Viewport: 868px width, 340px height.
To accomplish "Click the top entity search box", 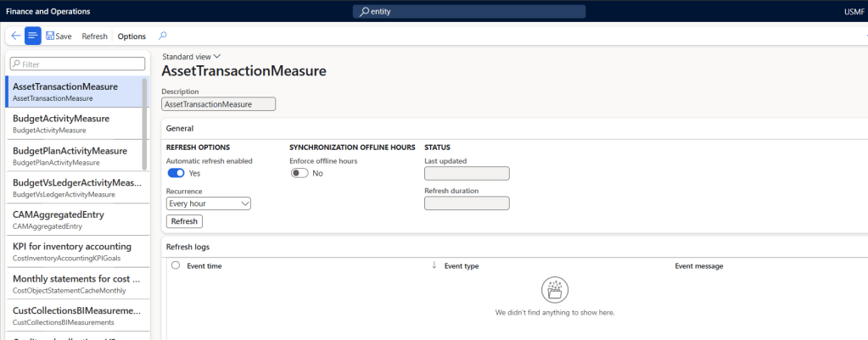I will 471,11.
